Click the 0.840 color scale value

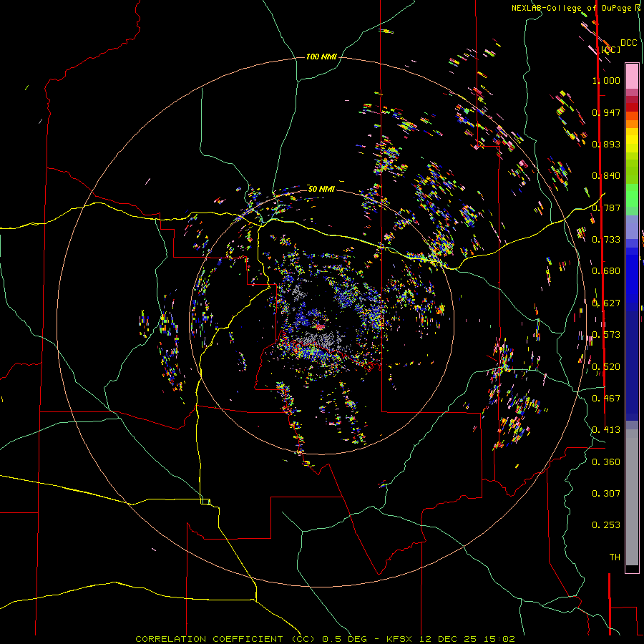[606, 176]
